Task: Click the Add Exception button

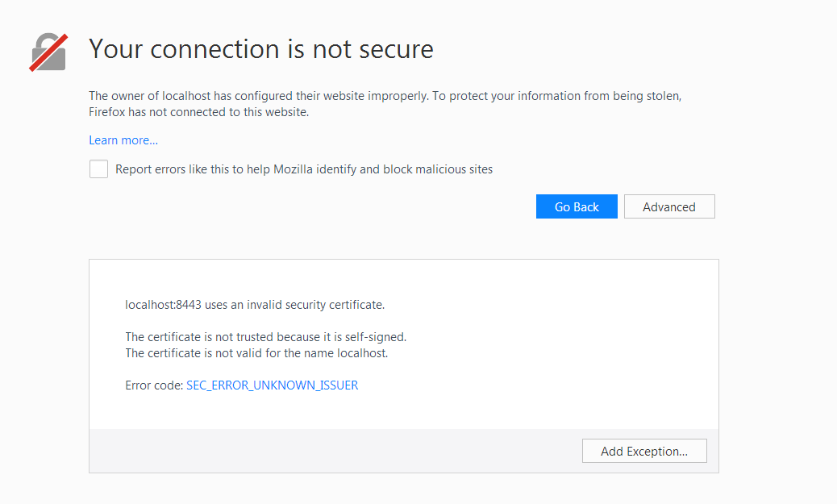Action: coord(643,452)
